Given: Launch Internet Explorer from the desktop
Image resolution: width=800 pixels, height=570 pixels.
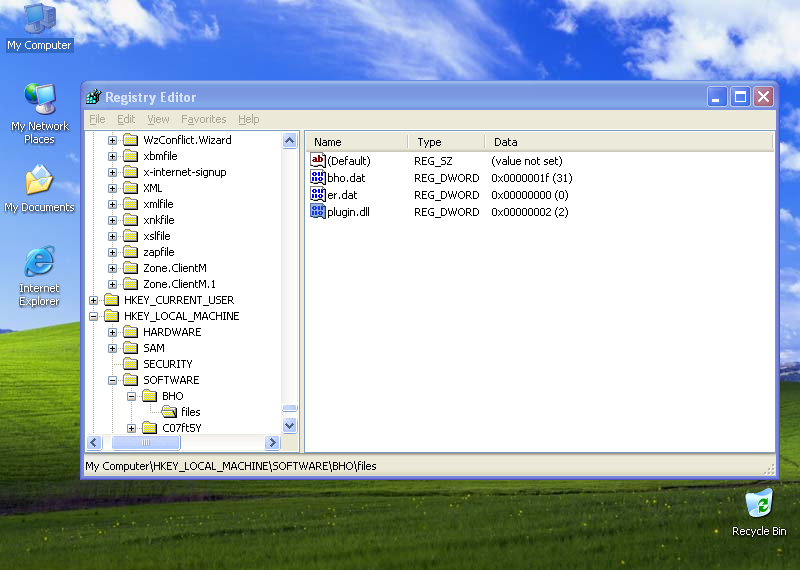Looking at the screenshot, I should (x=39, y=276).
